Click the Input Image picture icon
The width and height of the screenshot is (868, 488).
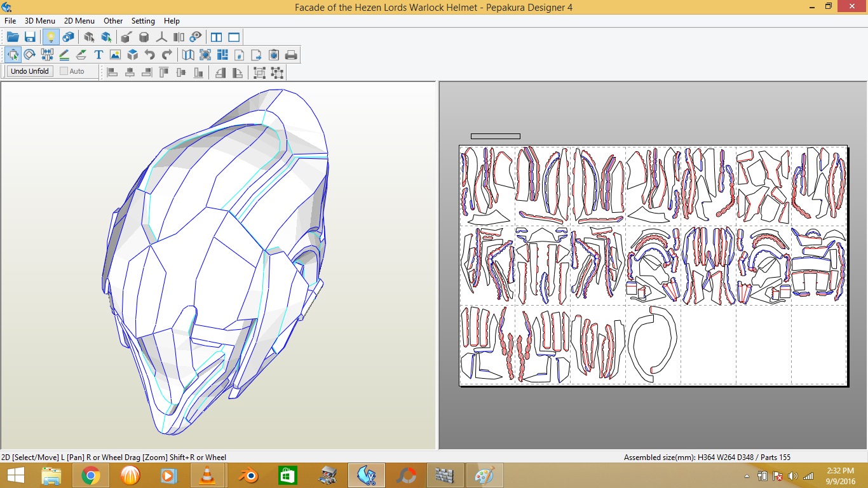click(x=115, y=55)
